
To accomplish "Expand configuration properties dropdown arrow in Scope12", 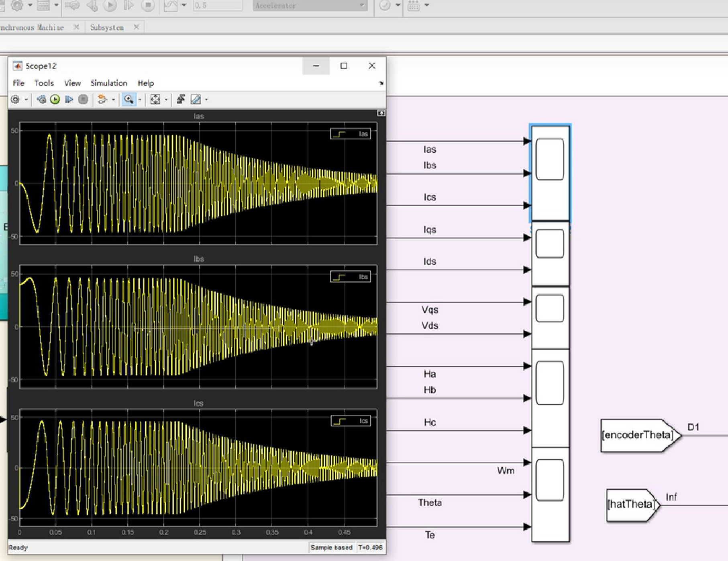I will point(26,99).
